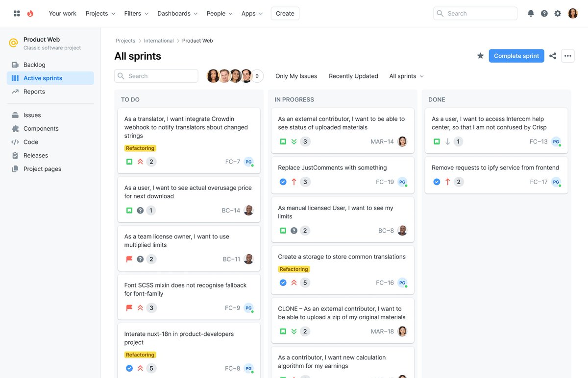Screen dimensions: 588x378
Task: Open issue FC-19 link
Action: (x=385, y=182)
